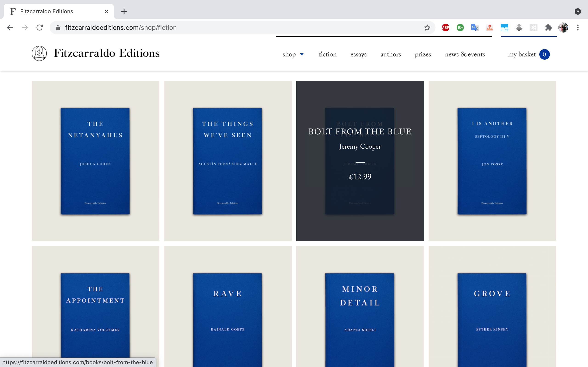Click the back navigation arrow

pyautogui.click(x=10, y=27)
